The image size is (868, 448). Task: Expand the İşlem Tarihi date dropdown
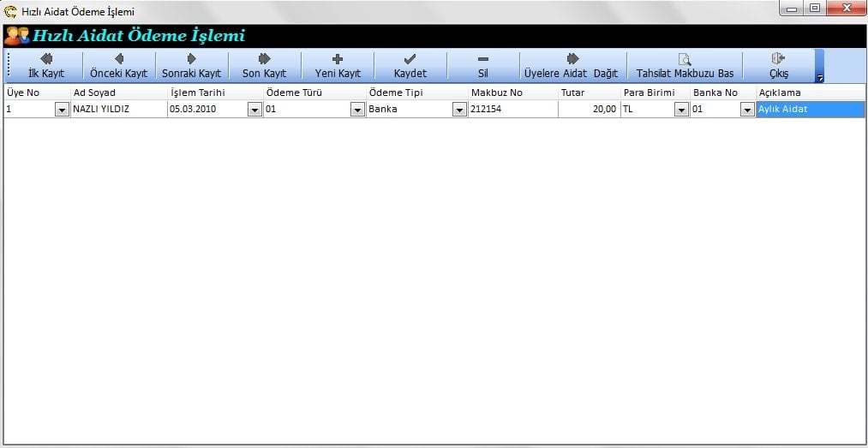(x=254, y=110)
